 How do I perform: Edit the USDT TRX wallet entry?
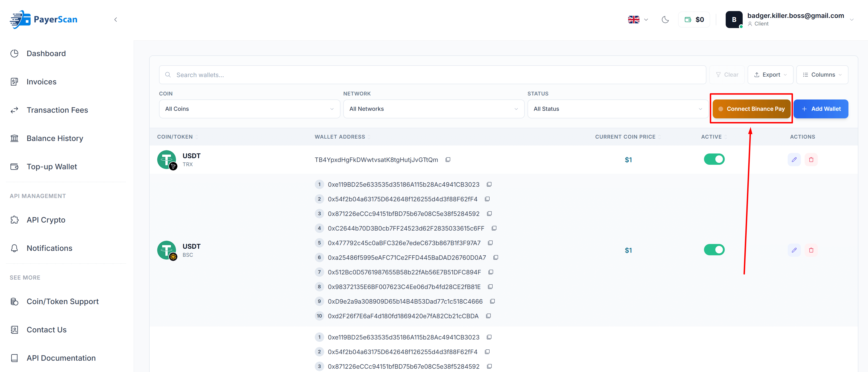(794, 160)
